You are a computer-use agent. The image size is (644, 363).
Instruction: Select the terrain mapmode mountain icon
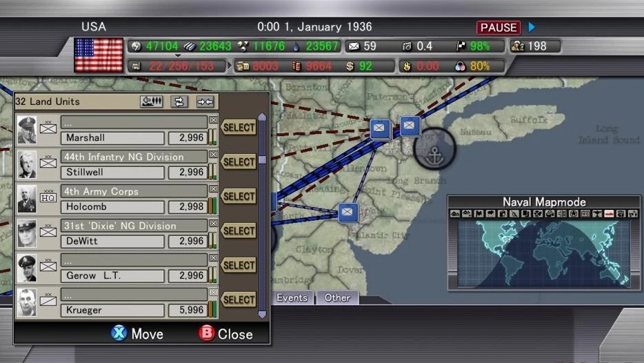455,213
